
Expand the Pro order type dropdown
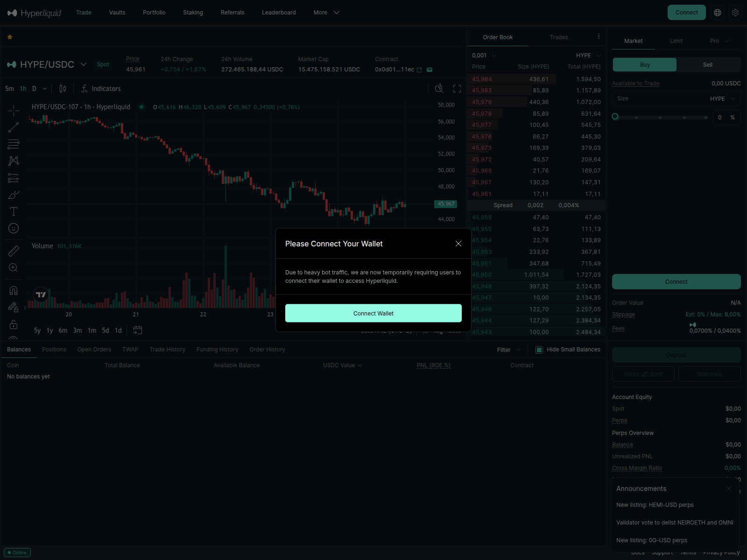[719, 41]
